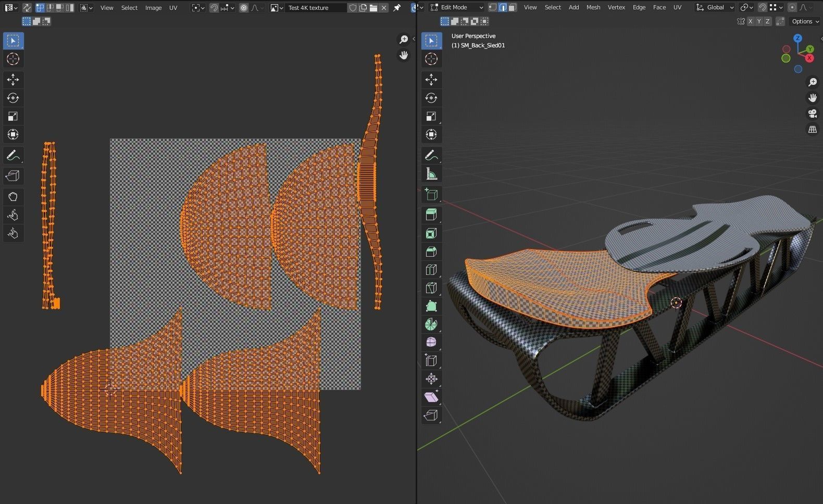Viewport: 823px width, 504px height.
Task: Select the Spin tool
Action: (431, 324)
